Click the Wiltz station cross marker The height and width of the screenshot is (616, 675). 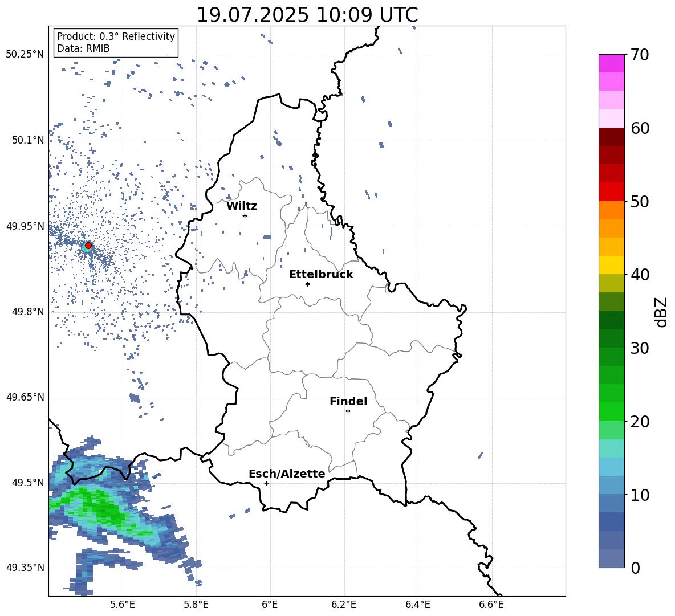pyautogui.click(x=245, y=215)
